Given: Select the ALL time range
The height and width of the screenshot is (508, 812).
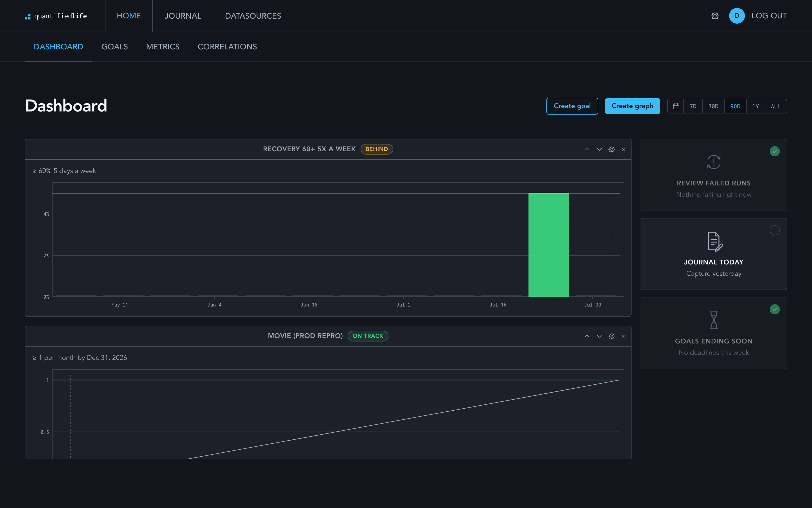Looking at the screenshot, I should [x=775, y=106].
